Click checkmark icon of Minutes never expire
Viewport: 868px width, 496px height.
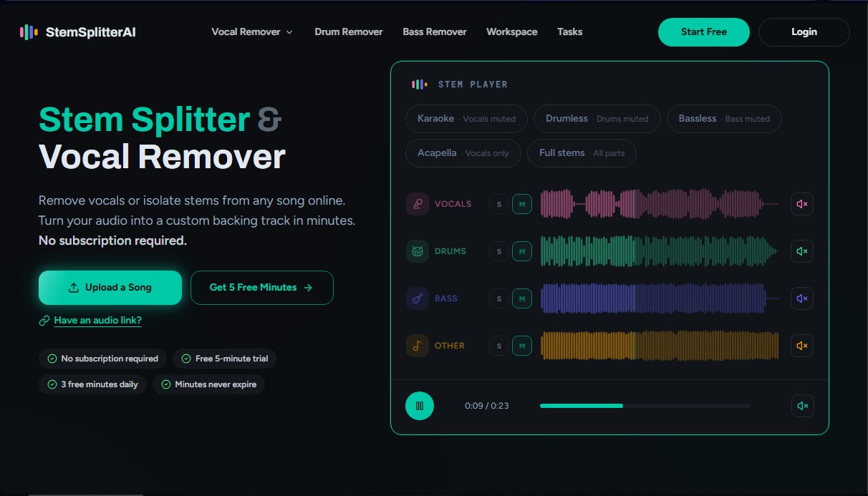166,384
